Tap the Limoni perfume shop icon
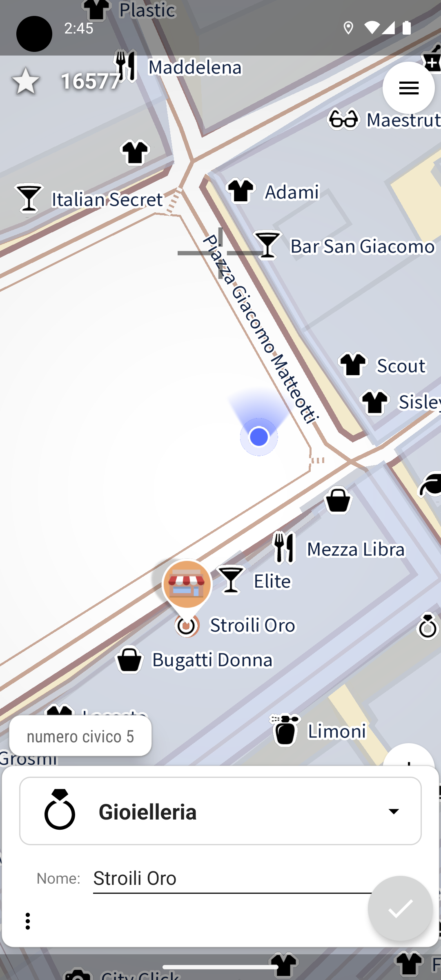This screenshot has width=441, height=980. pyautogui.click(x=285, y=730)
